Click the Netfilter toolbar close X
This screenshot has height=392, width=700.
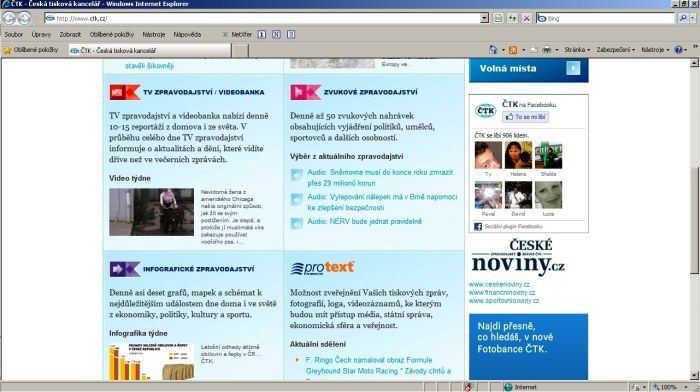[225, 34]
